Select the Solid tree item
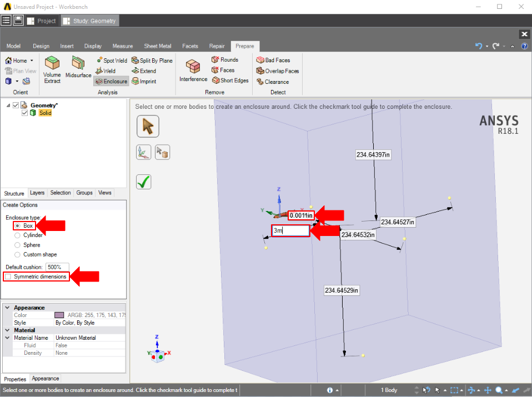This screenshot has height=397, width=532. pos(45,113)
